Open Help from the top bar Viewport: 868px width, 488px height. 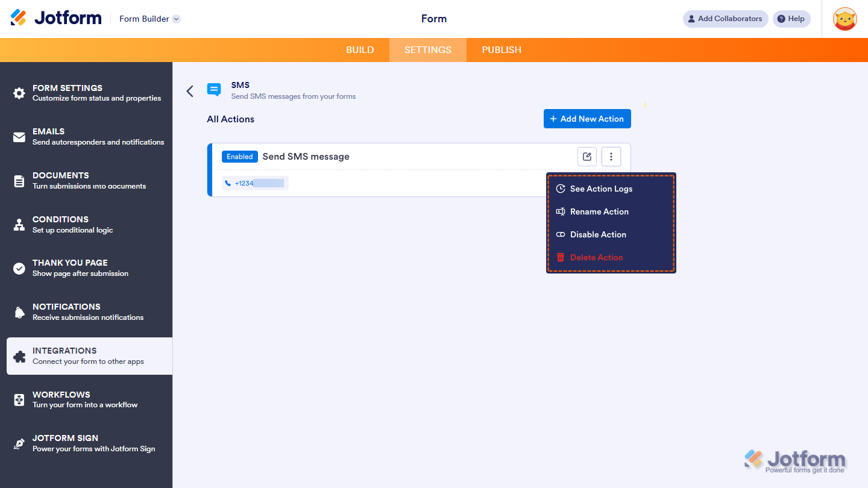(x=791, y=19)
